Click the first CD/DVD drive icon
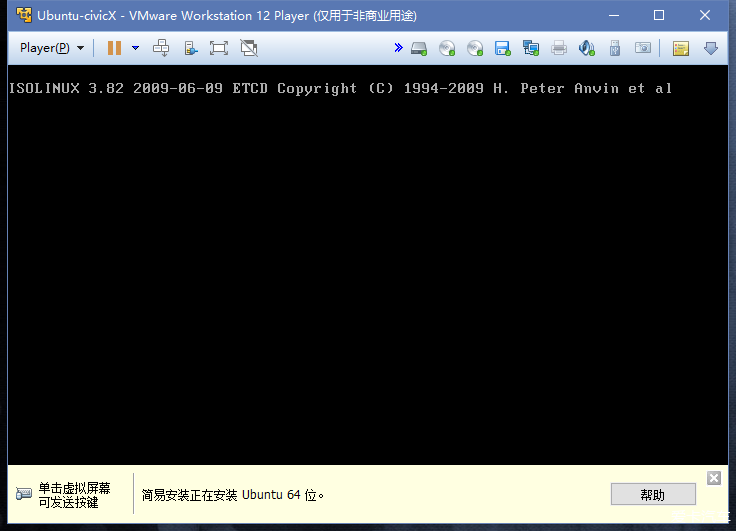736x531 pixels. [x=447, y=48]
